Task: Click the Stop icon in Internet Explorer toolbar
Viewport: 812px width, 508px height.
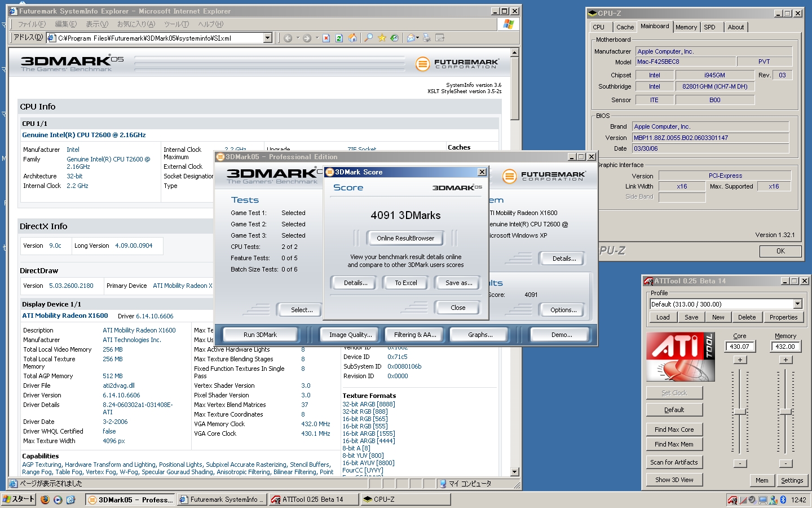Action: tap(326, 38)
